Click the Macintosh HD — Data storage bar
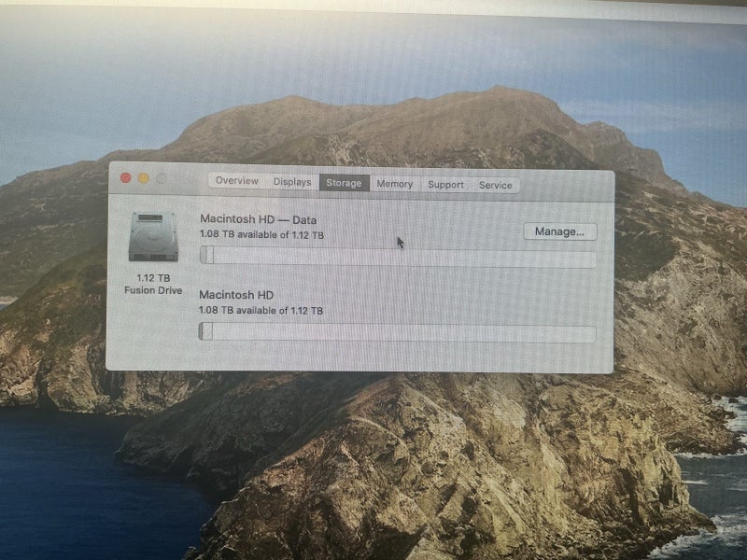747x560 pixels. (398, 256)
